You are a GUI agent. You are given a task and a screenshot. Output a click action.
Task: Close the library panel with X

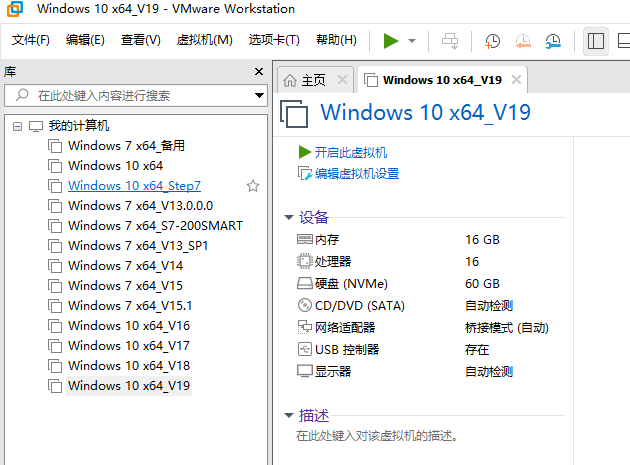point(259,72)
